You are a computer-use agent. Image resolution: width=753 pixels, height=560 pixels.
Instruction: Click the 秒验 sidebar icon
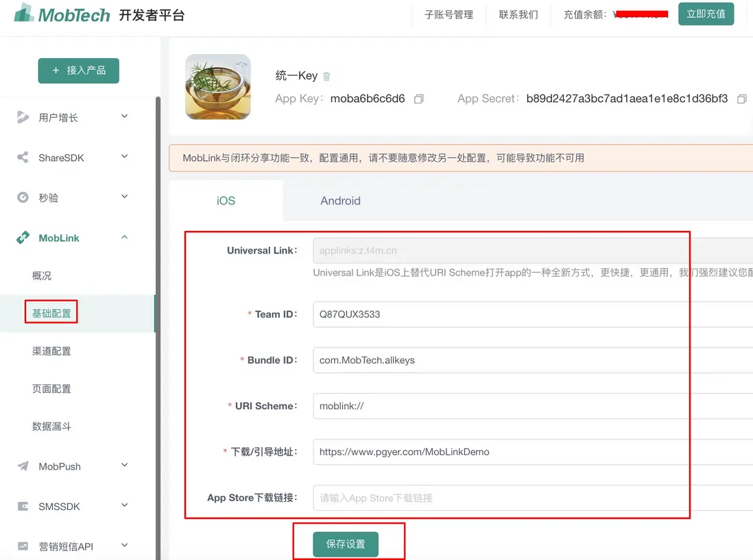(23, 197)
